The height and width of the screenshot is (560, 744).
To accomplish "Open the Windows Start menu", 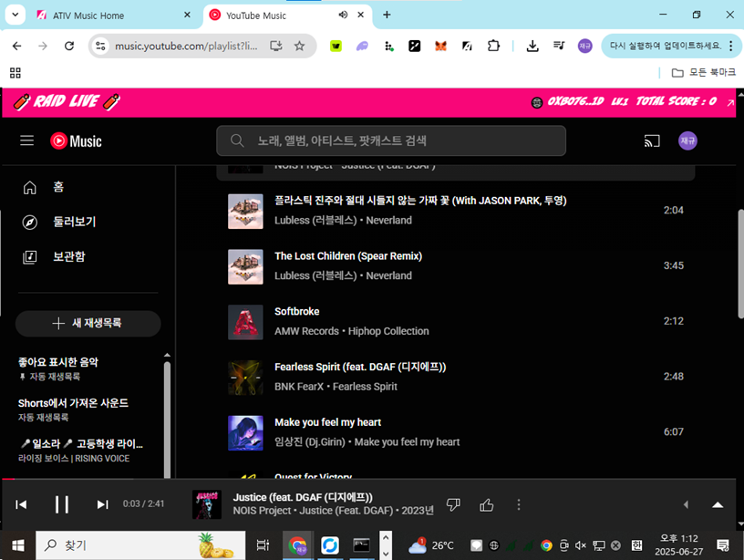I will (x=18, y=545).
